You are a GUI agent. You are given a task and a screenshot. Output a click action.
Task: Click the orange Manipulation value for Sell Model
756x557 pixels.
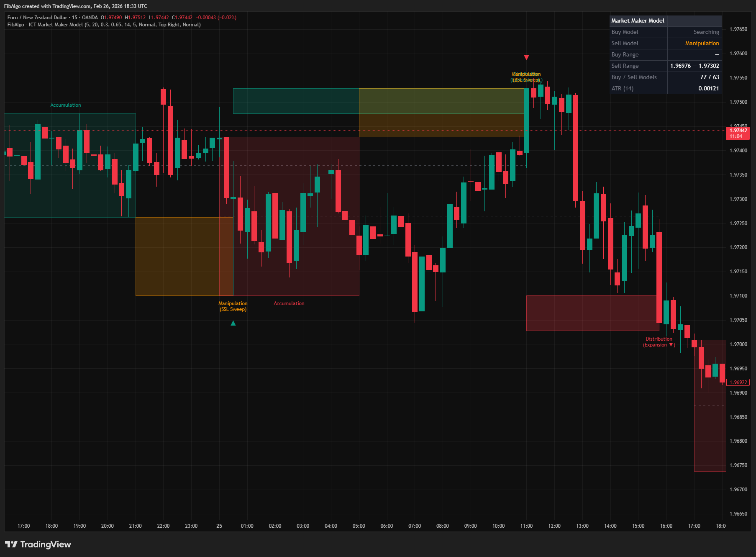click(x=702, y=43)
